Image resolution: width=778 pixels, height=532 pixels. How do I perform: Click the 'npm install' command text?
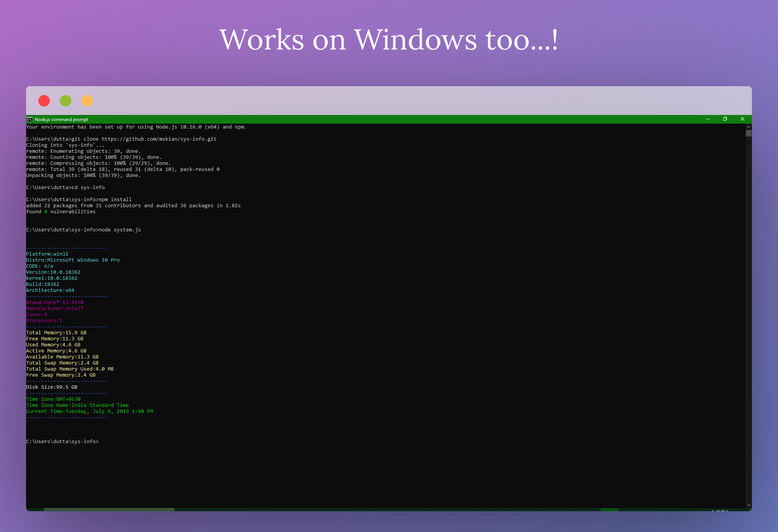[115, 200]
